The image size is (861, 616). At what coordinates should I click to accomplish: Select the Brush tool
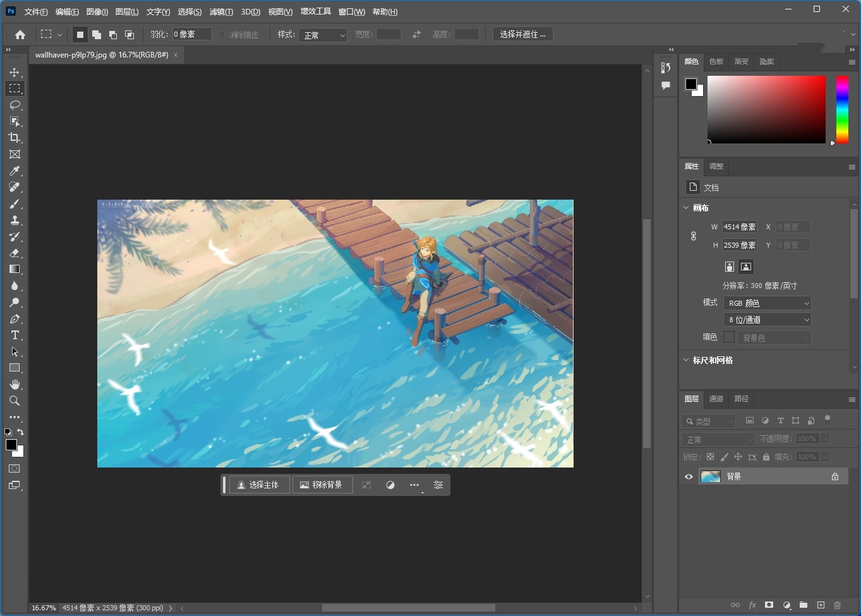(x=15, y=203)
